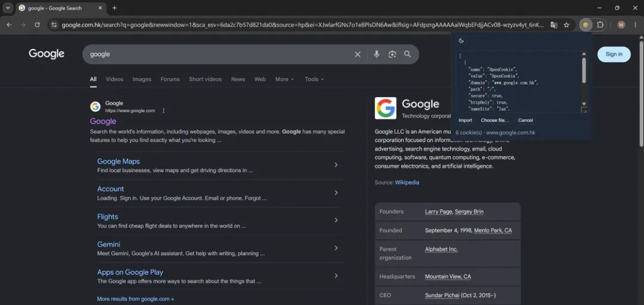Screen dimensions: 644x305
Task: Click the magnifier search submit icon
Action: coord(407,54)
